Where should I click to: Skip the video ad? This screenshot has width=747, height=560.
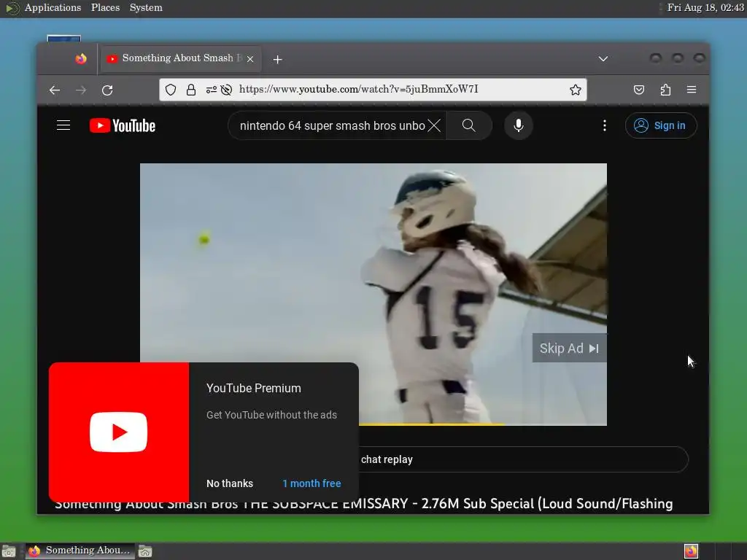click(569, 348)
